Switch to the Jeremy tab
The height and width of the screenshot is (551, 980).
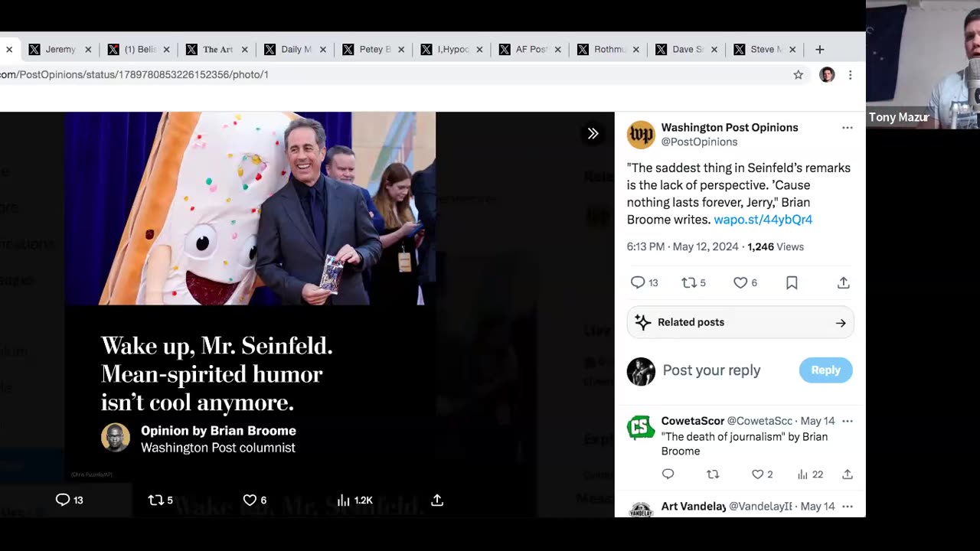pos(60,49)
